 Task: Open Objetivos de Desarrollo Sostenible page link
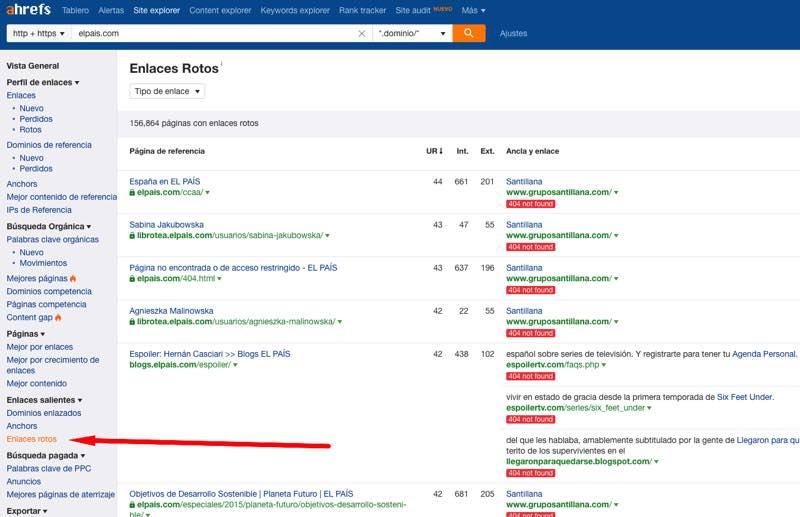click(x=241, y=494)
